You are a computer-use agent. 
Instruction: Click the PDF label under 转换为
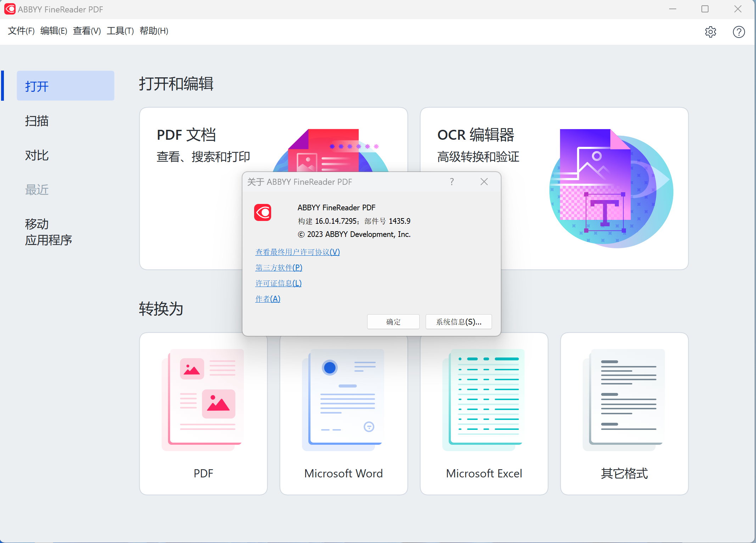[x=203, y=473]
